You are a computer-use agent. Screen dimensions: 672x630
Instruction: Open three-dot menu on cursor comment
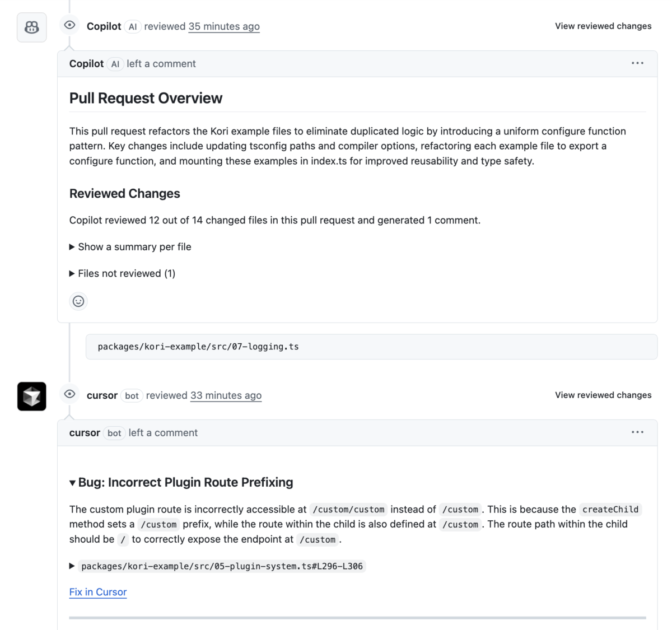637,432
